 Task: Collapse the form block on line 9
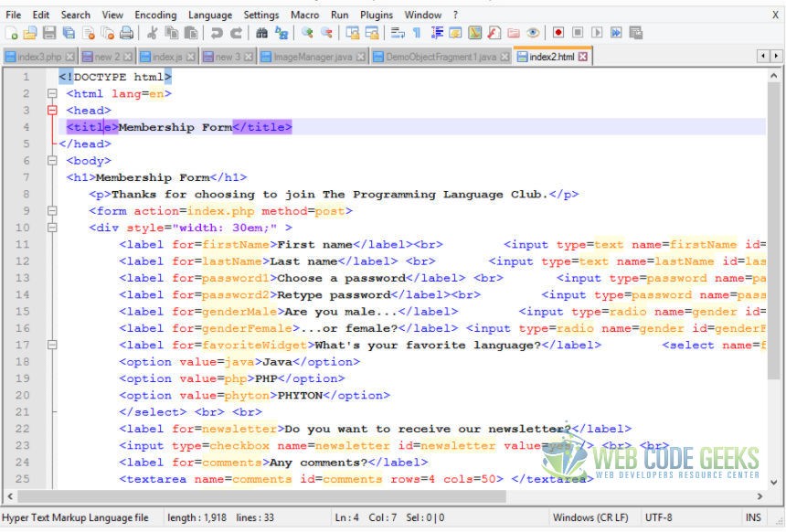(52, 210)
